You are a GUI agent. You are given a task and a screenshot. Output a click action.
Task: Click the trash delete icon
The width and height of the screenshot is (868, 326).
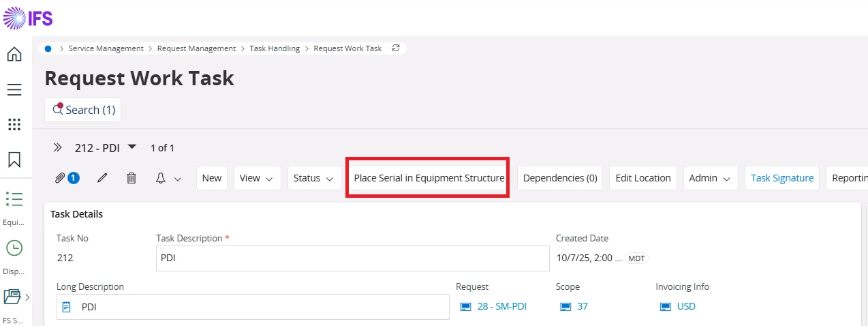(x=131, y=178)
